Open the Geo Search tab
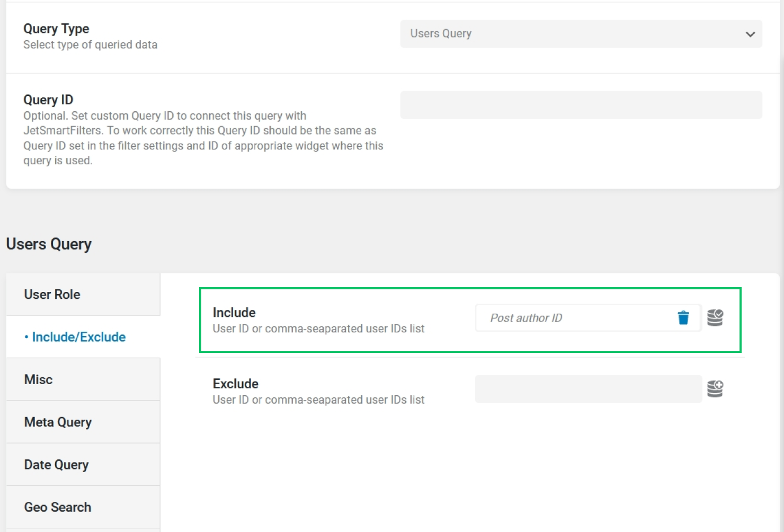 click(x=83, y=507)
